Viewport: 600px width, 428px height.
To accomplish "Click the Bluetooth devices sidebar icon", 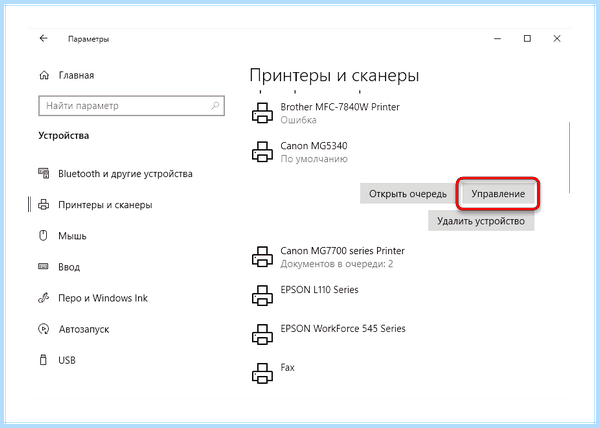I will click(44, 173).
